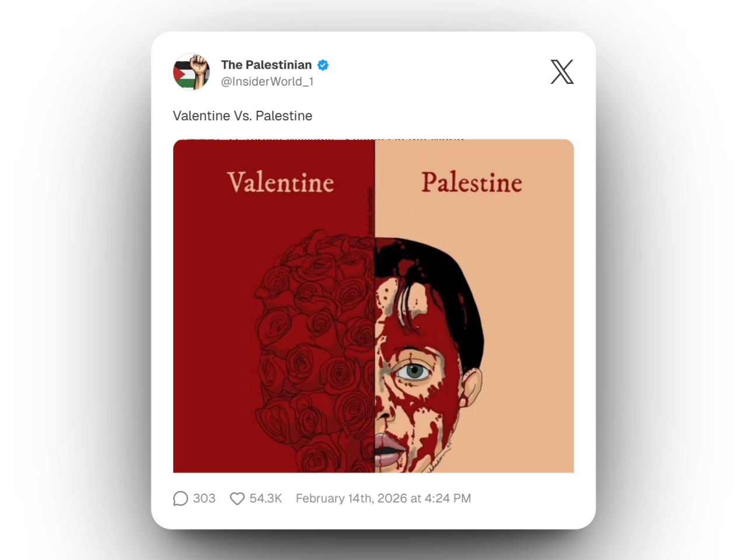Click the Valentine title in the image

(x=280, y=183)
